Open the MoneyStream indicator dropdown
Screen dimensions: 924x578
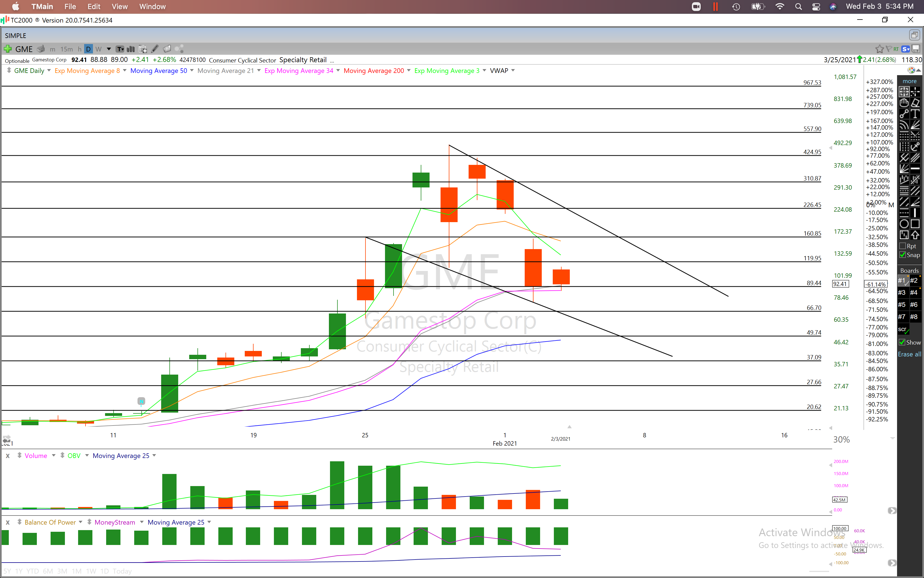coord(141,522)
